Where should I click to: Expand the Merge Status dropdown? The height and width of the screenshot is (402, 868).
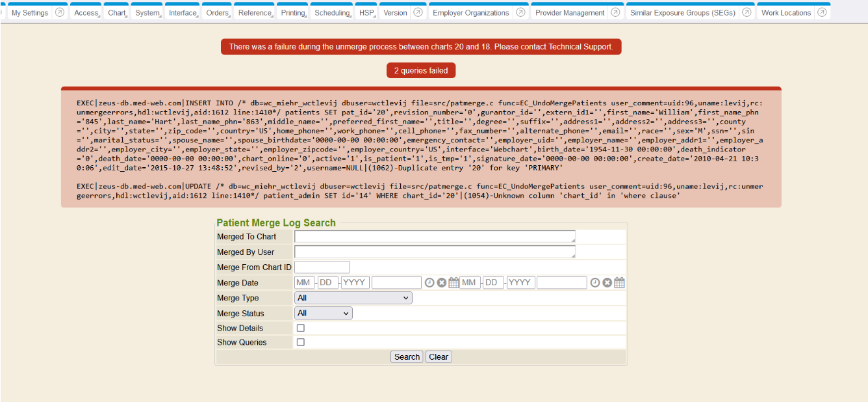pos(324,314)
